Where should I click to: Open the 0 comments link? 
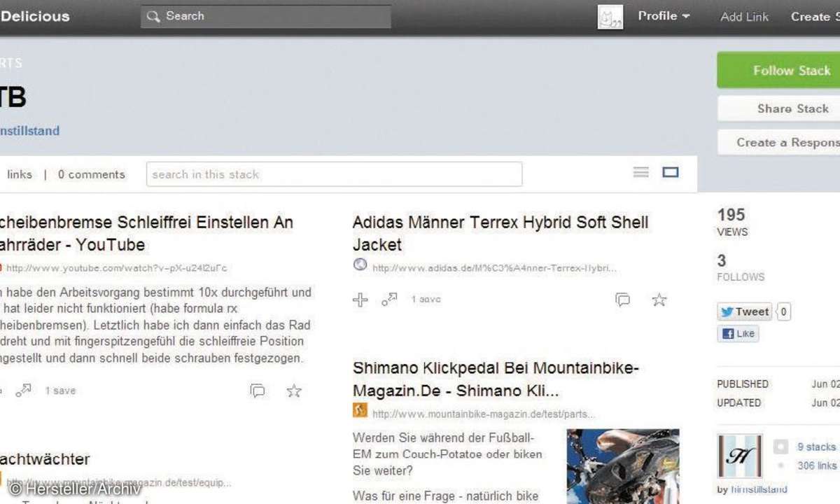click(x=92, y=174)
